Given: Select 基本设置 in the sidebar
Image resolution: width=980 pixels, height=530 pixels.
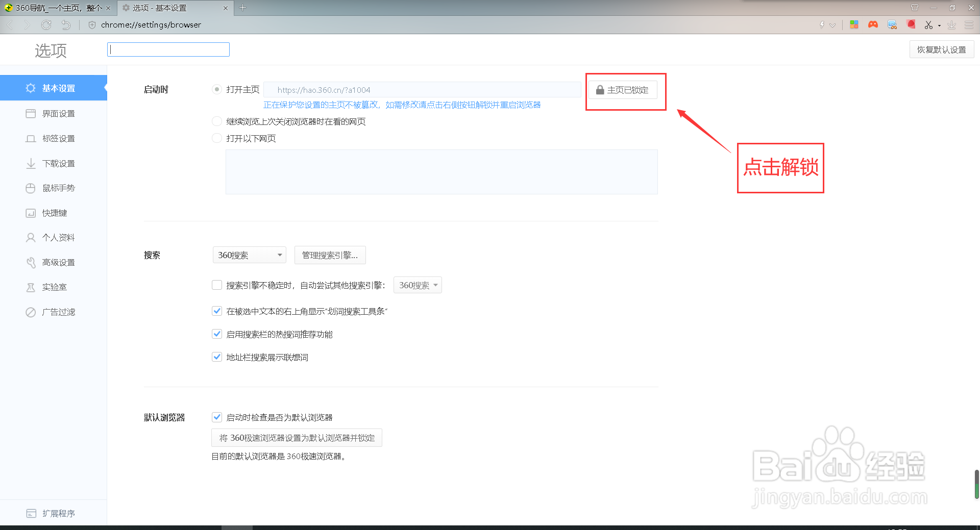Looking at the screenshot, I should [x=54, y=88].
